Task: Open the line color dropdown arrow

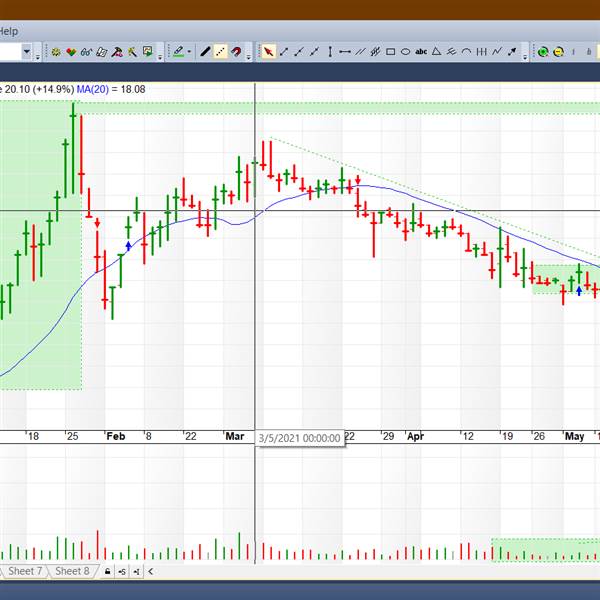Action: click(189, 52)
